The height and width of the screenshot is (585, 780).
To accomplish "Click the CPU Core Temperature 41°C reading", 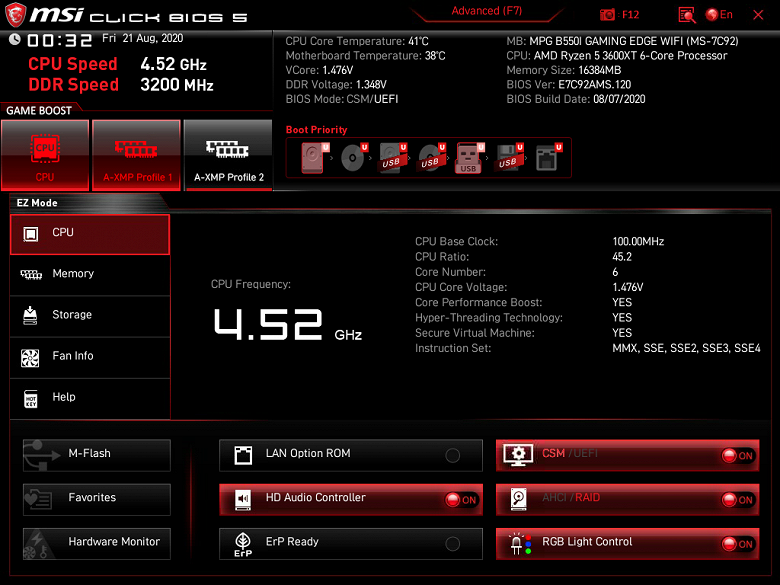I will [357, 41].
